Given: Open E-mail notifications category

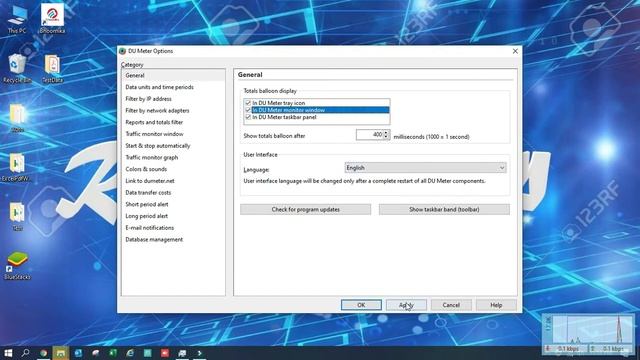Looking at the screenshot, I should point(173,228).
